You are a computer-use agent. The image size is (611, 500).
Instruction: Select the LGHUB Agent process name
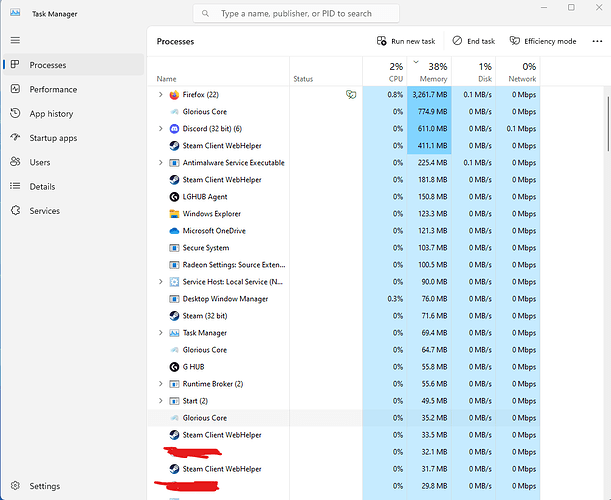point(205,197)
